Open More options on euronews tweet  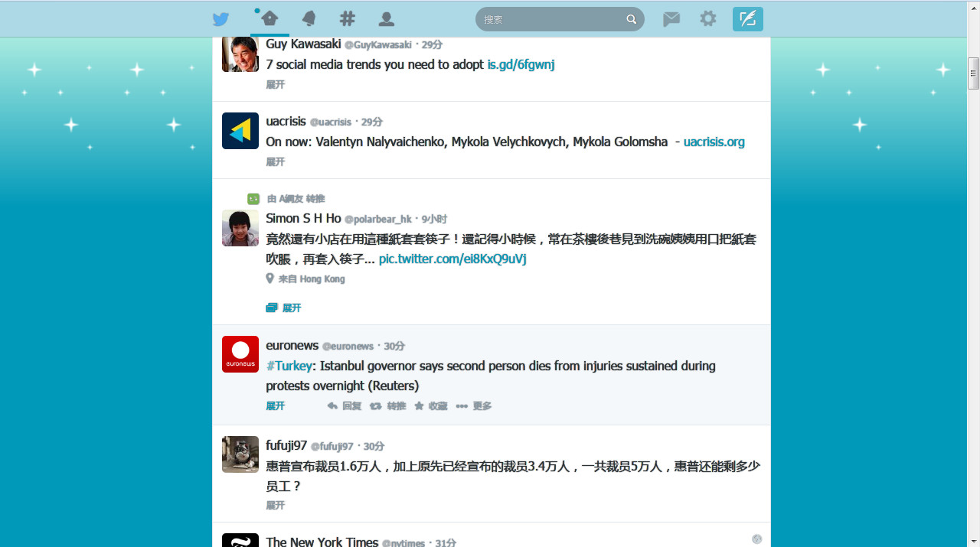tap(474, 406)
